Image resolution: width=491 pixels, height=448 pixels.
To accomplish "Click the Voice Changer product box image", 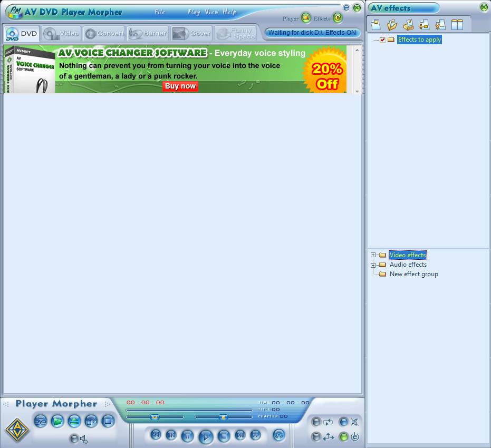I will coord(30,70).
